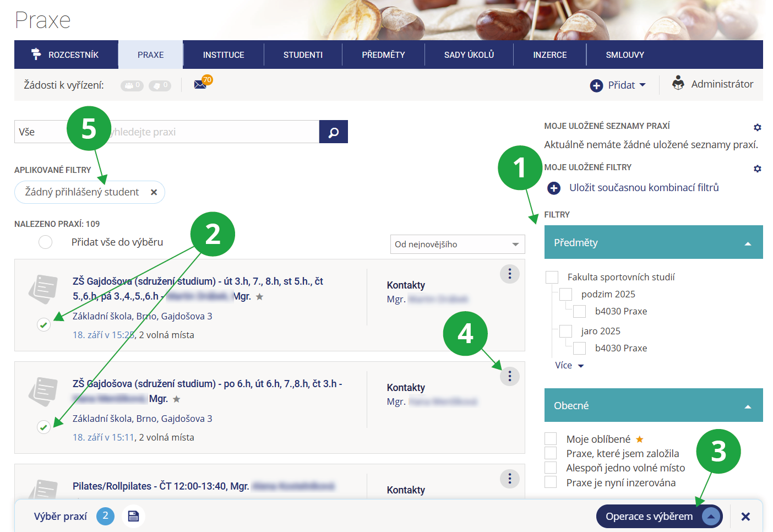Collapse the 'Předměty' filter section
The width and height of the screenshot is (773, 532).
click(x=747, y=243)
